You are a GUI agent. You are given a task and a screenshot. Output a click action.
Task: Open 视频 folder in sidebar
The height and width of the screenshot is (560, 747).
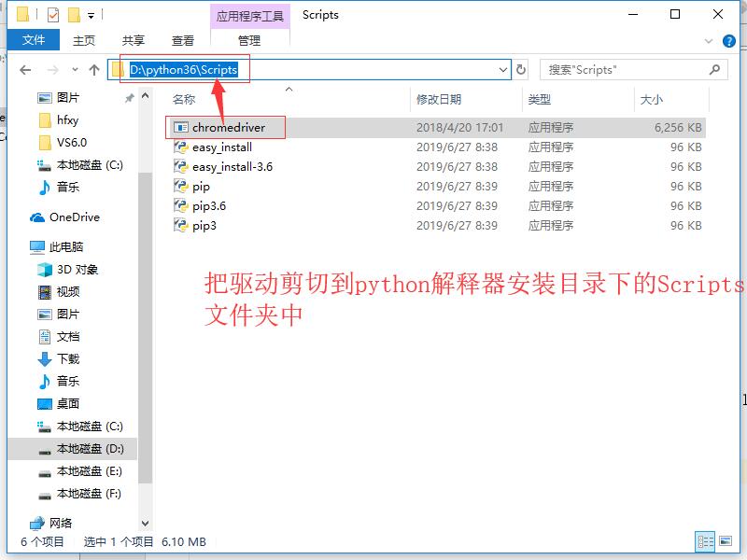point(59,292)
